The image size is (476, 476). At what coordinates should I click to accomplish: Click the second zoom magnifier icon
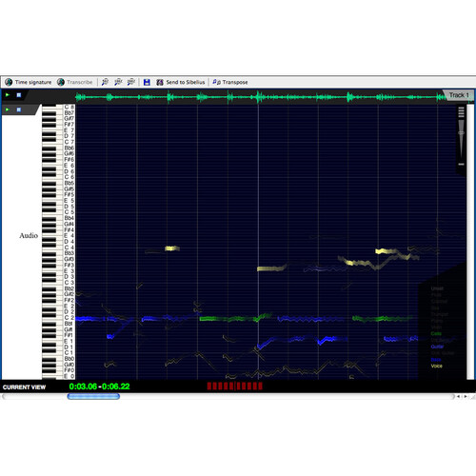click(x=118, y=82)
